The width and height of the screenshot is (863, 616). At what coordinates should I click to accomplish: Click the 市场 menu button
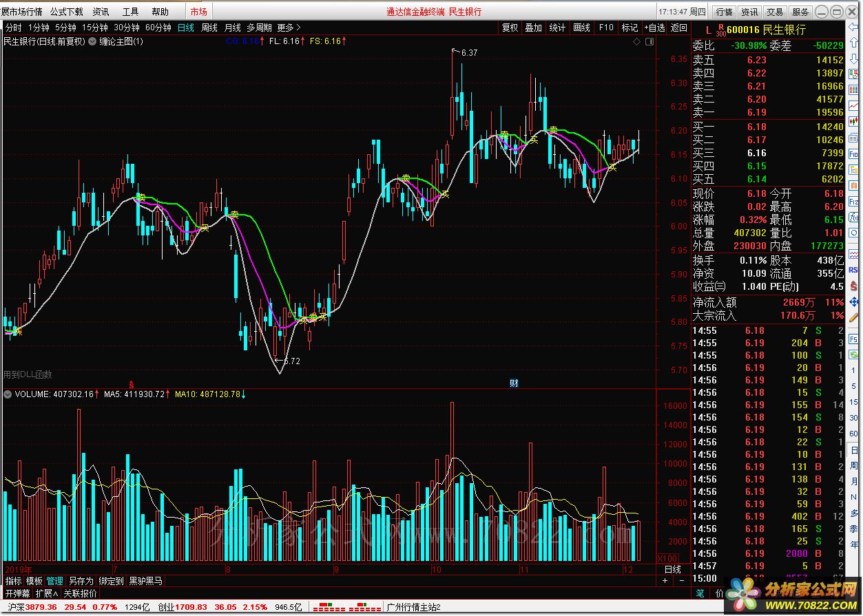click(199, 12)
